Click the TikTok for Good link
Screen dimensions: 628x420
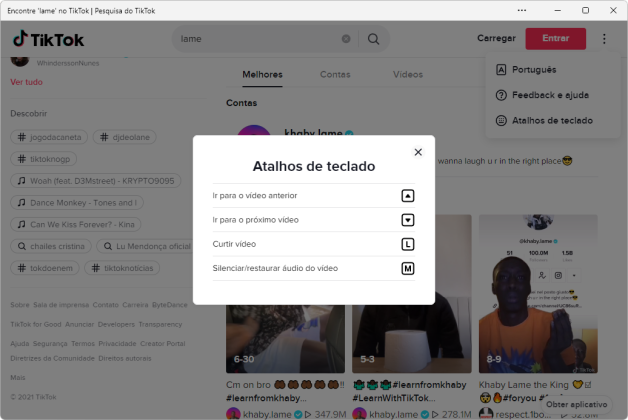(36, 324)
